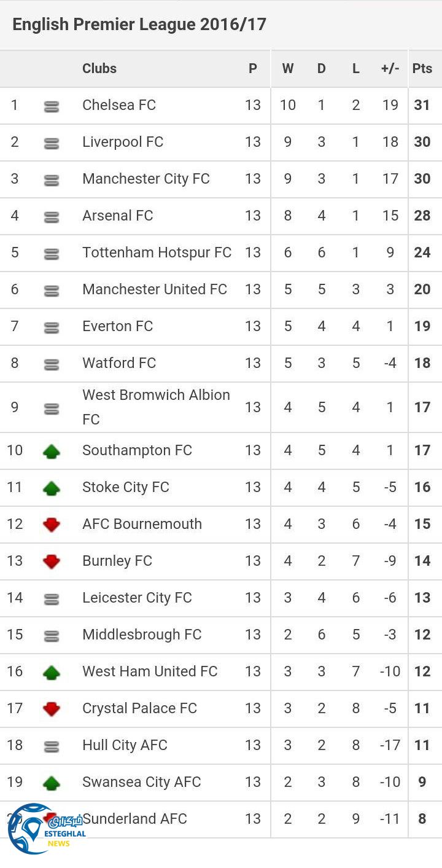The height and width of the screenshot is (868, 442).
Task: Click the red down arrow beside Crystal Palace
Action: (52, 709)
